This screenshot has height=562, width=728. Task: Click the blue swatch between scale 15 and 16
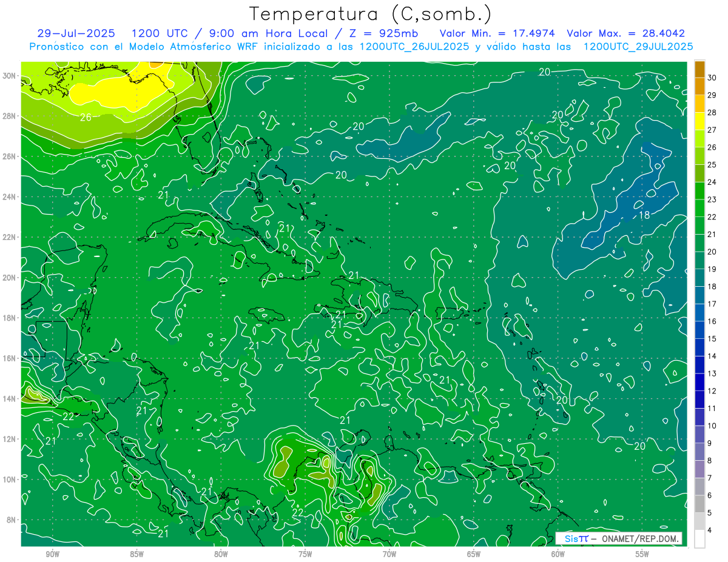[699, 330]
